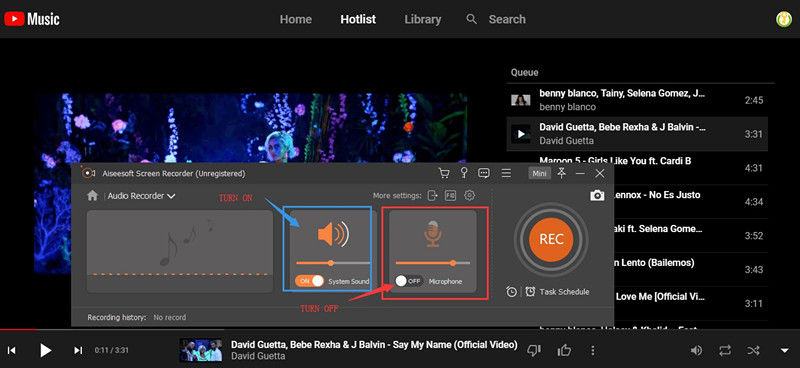Click the System Sound speaker icon
The height and width of the screenshot is (368, 800).
pyautogui.click(x=333, y=234)
